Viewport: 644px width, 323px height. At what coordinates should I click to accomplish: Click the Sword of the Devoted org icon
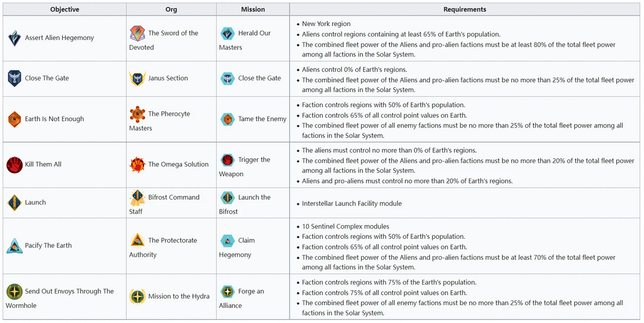pyautogui.click(x=137, y=33)
